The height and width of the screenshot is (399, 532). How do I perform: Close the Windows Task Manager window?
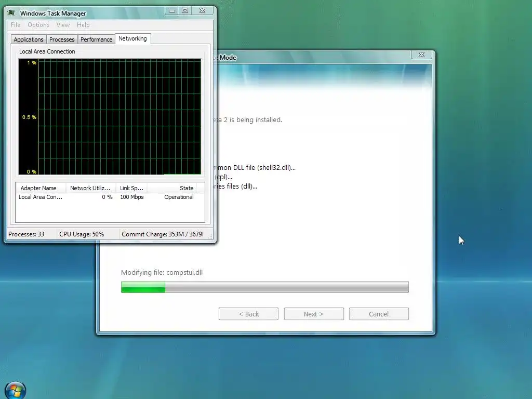[x=202, y=10]
